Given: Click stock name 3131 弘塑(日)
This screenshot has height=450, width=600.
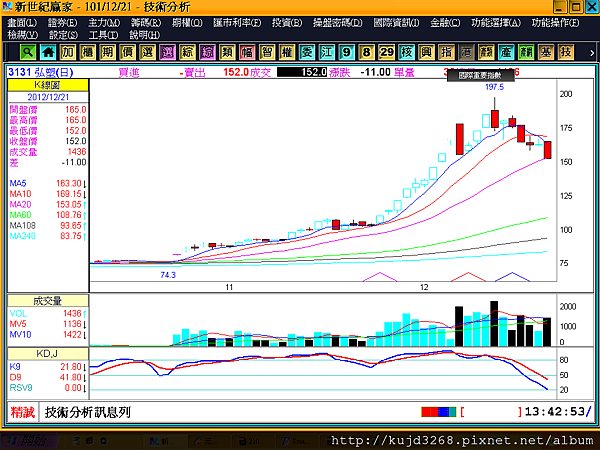Looking at the screenshot, I should pos(41,72).
